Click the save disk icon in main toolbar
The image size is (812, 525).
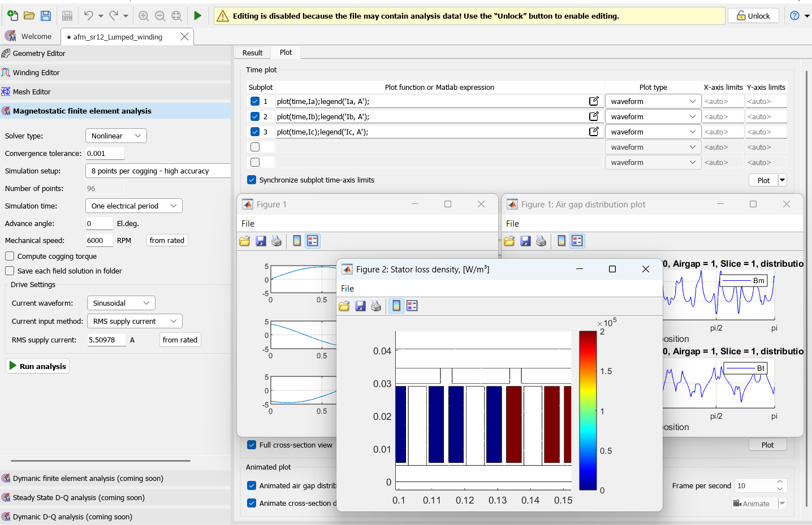pos(46,16)
